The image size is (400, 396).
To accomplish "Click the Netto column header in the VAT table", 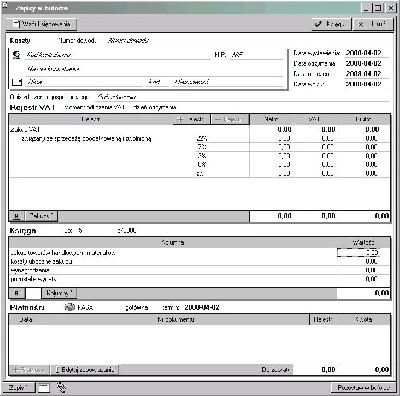I will 271,119.
